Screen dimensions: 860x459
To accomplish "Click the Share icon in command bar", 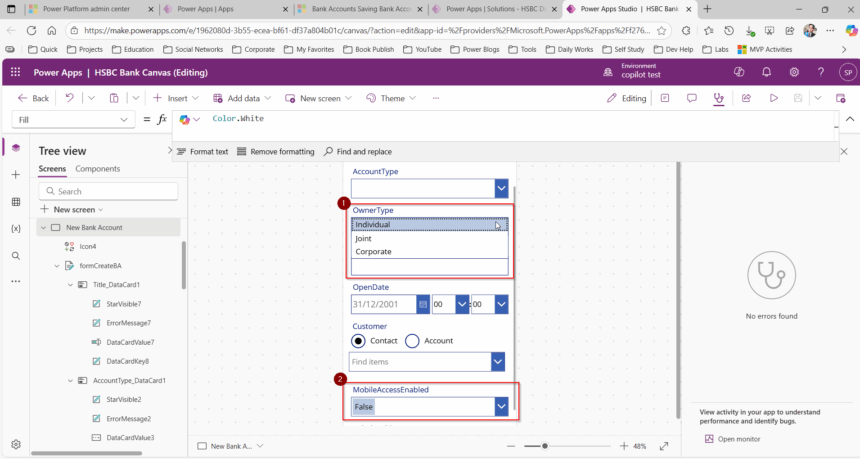I will point(745,98).
